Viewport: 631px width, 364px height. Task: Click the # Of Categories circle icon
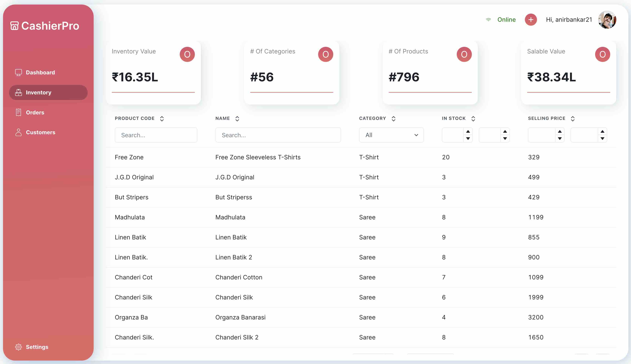click(x=325, y=54)
